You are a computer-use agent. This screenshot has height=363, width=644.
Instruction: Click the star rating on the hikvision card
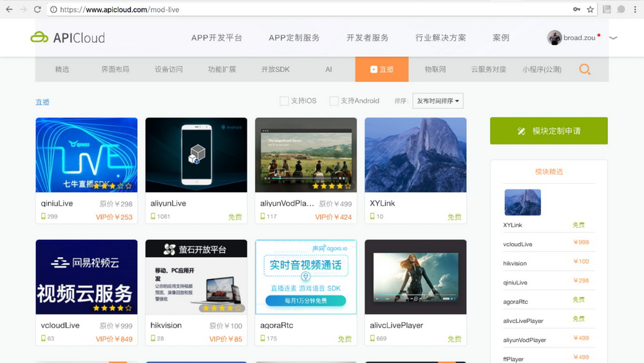click(x=222, y=308)
